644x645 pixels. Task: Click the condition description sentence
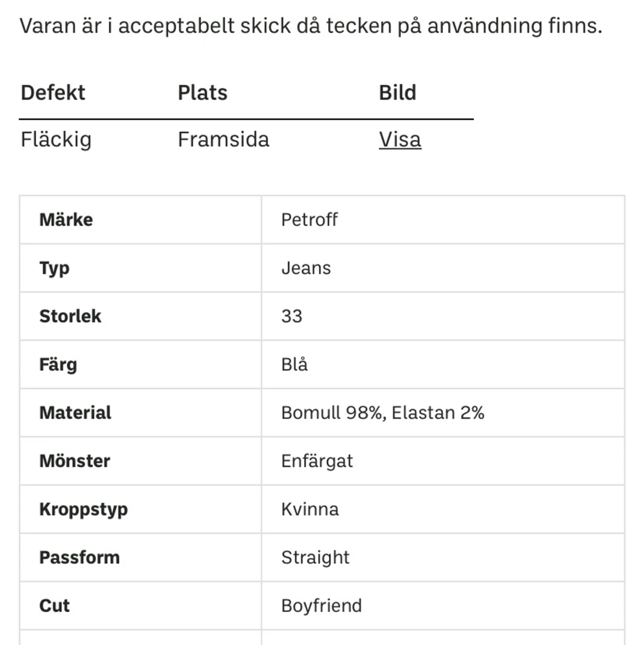(311, 26)
